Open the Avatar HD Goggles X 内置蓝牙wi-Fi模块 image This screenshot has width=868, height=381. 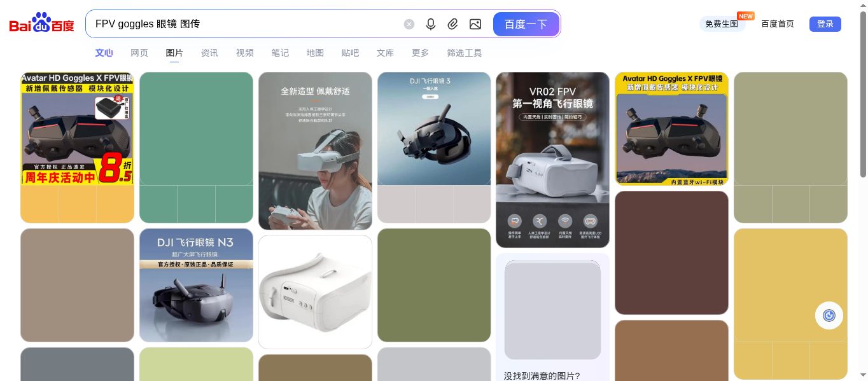pyautogui.click(x=671, y=128)
